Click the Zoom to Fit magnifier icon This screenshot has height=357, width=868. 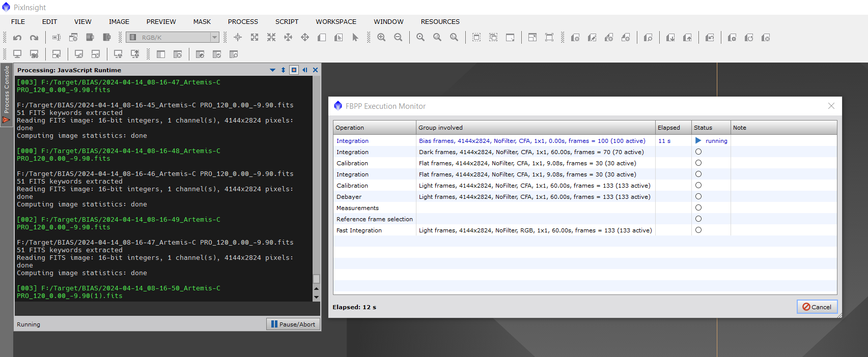(421, 38)
